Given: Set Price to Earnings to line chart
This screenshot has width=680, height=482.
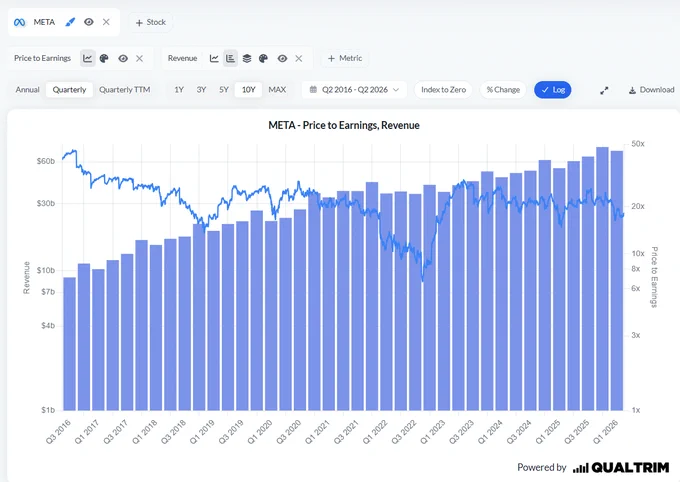Looking at the screenshot, I should [x=88, y=58].
